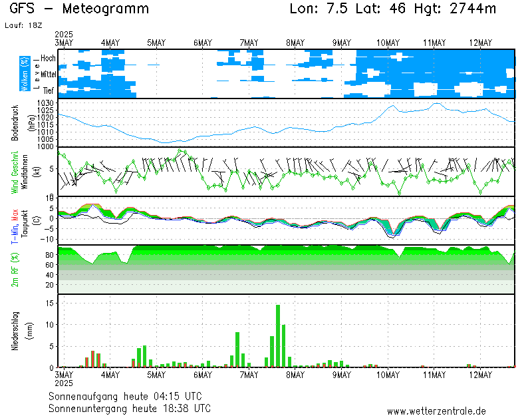The image size is (532, 416).
Task: Click the green "Wind Geschwi." label
Action: click(x=15, y=172)
